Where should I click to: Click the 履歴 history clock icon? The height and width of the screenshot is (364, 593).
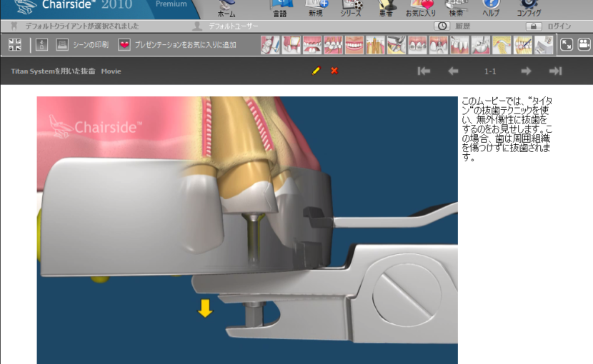442,26
